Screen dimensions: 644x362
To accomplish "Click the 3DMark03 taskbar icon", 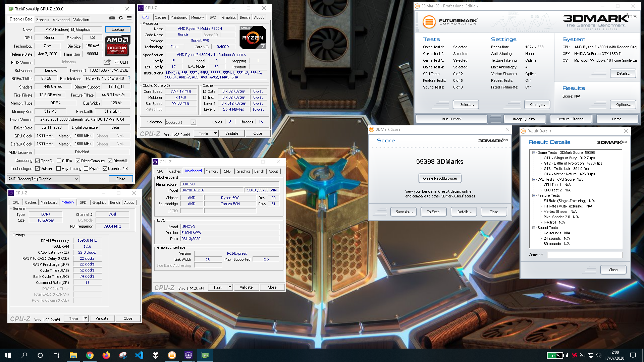I will click(172, 355).
